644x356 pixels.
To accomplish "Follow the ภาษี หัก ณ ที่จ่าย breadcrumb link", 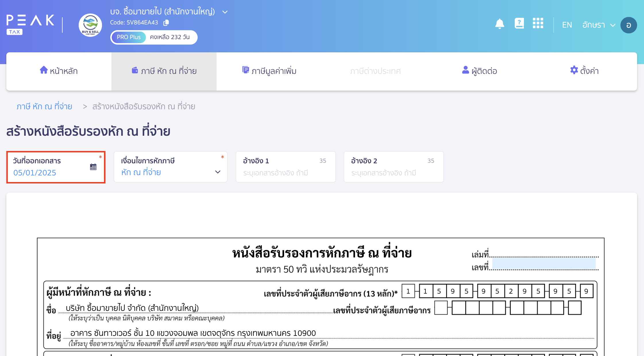I will coord(44,106).
